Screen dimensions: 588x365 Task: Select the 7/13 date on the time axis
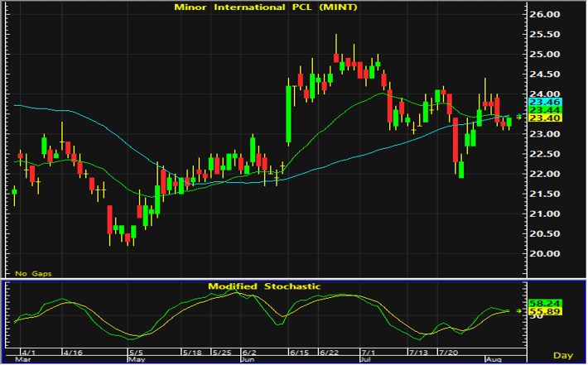click(x=418, y=353)
